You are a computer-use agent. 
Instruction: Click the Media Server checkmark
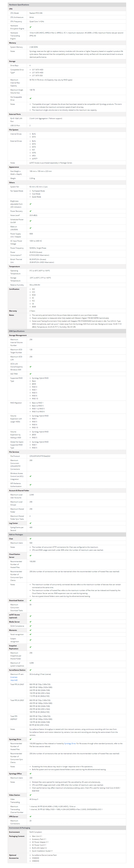(x=30, y=622)
